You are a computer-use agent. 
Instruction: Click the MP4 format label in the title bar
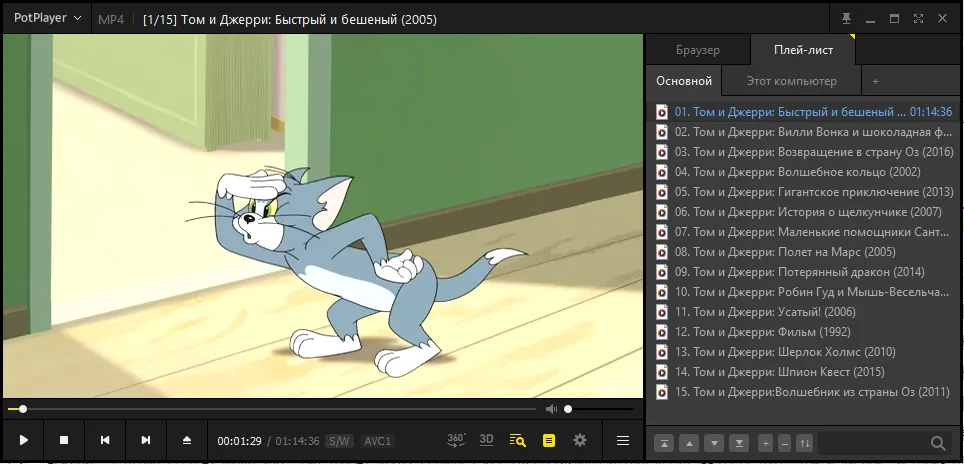click(111, 20)
